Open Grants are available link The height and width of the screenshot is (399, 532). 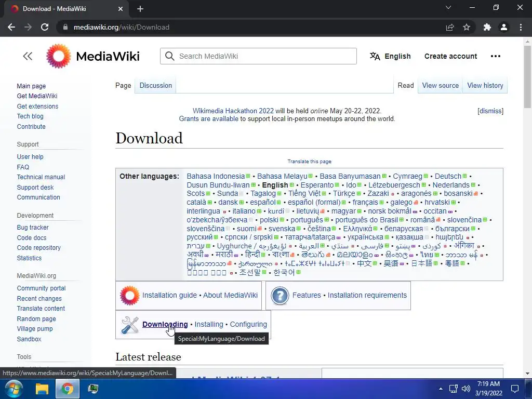click(209, 119)
